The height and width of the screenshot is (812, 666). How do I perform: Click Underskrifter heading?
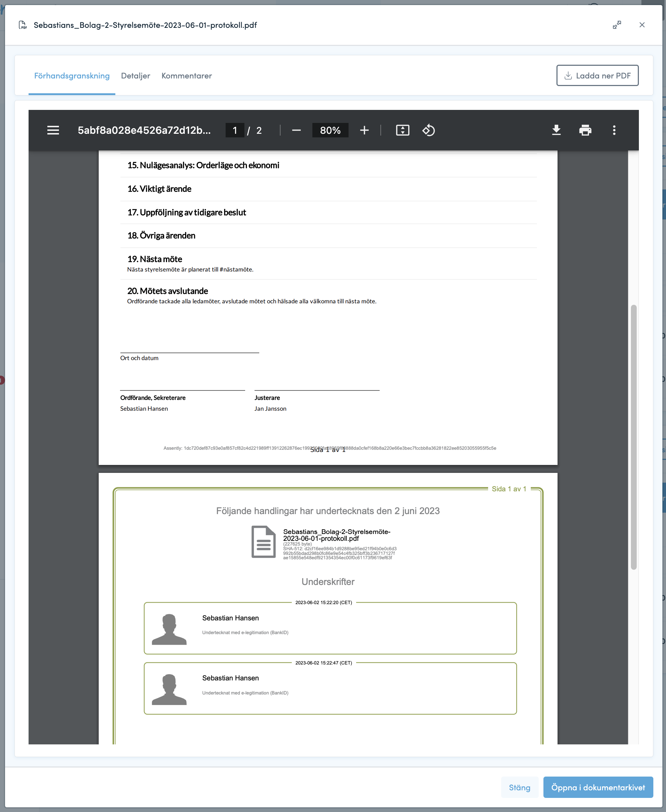point(328,581)
